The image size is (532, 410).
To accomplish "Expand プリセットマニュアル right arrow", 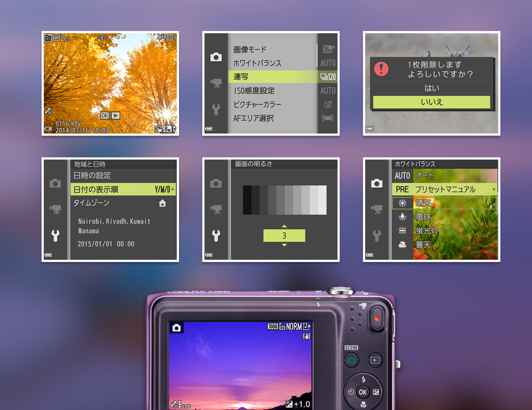I will coord(494,189).
